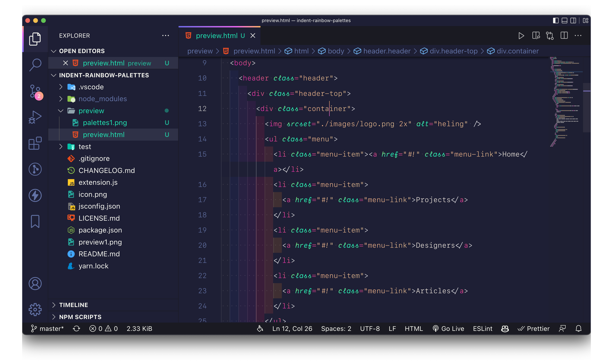Screen dimensions: 613x364
Task: Toggle the bottom panel layout button
Action: (x=564, y=21)
